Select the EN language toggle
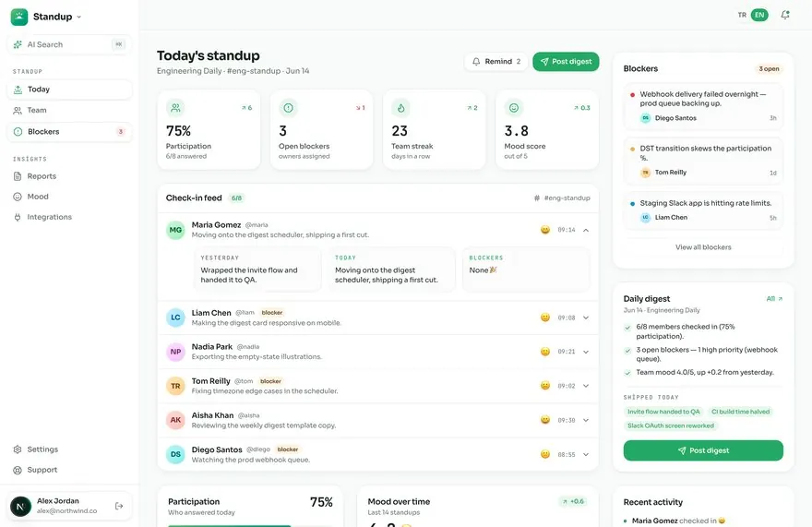 click(x=759, y=15)
